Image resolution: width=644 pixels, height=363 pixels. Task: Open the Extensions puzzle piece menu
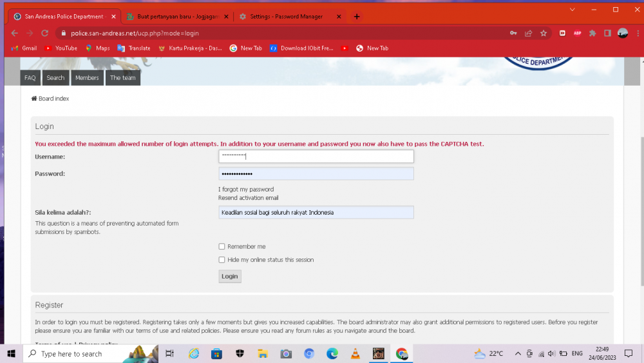click(592, 34)
